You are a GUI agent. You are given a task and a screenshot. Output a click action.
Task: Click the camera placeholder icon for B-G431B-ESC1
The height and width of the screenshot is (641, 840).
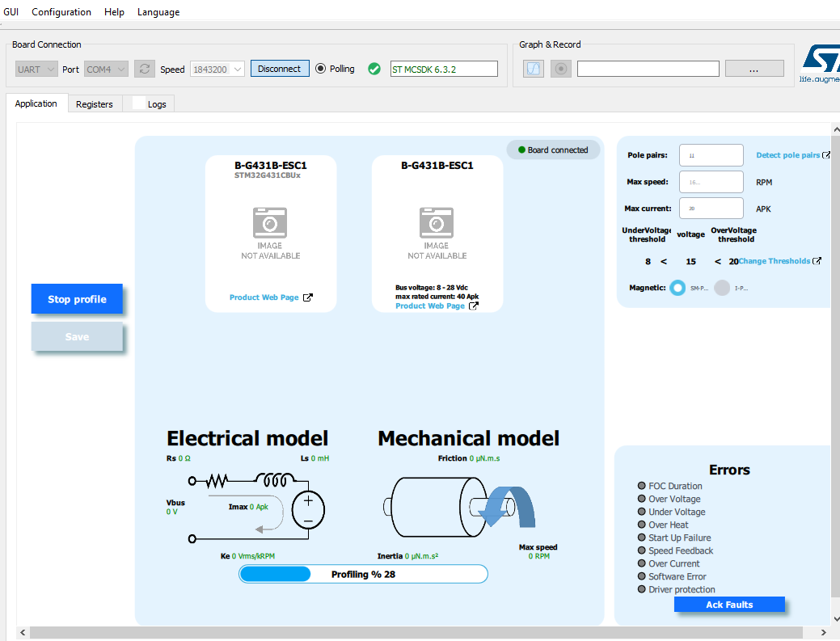coord(270,223)
